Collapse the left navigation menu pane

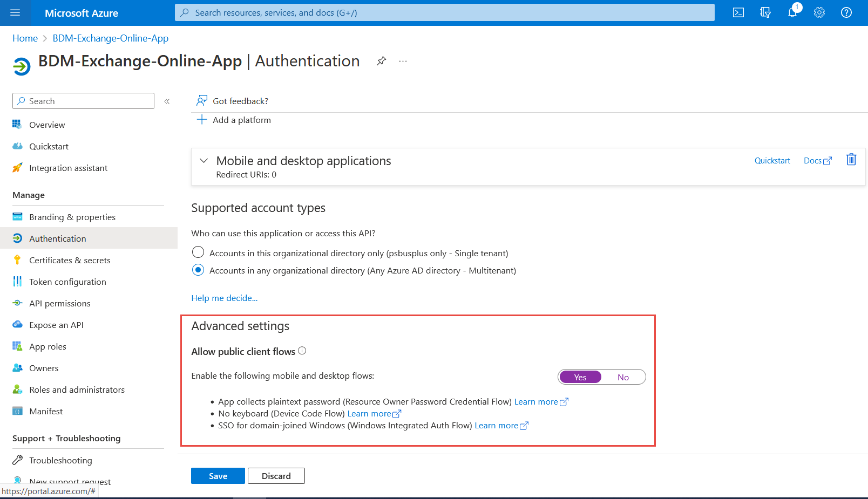[167, 101]
